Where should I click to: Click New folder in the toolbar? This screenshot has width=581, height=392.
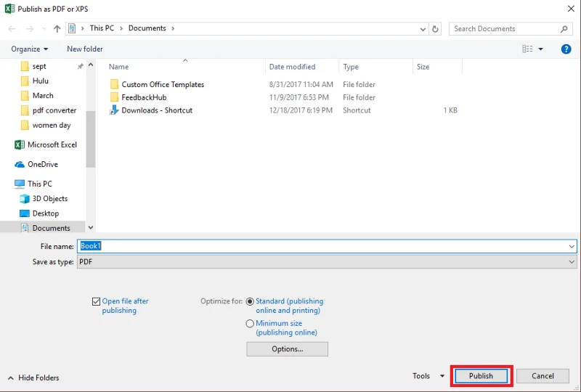pyautogui.click(x=85, y=49)
